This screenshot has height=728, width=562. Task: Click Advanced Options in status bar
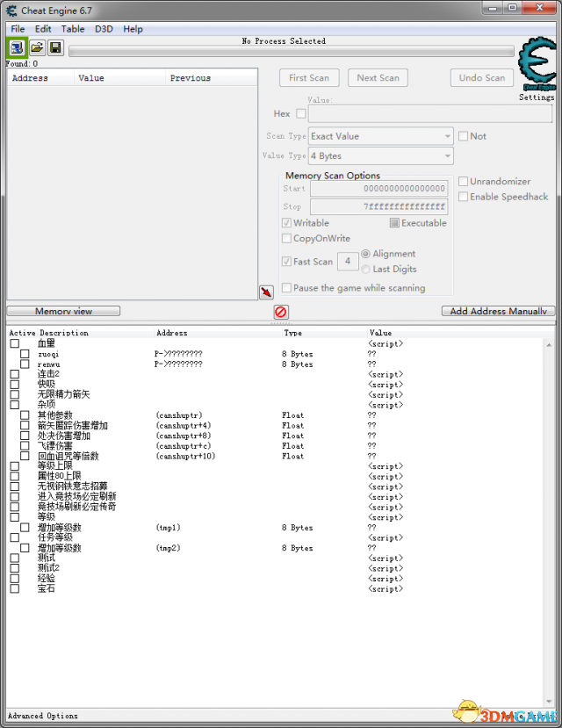pyautogui.click(x=43, y=716)
